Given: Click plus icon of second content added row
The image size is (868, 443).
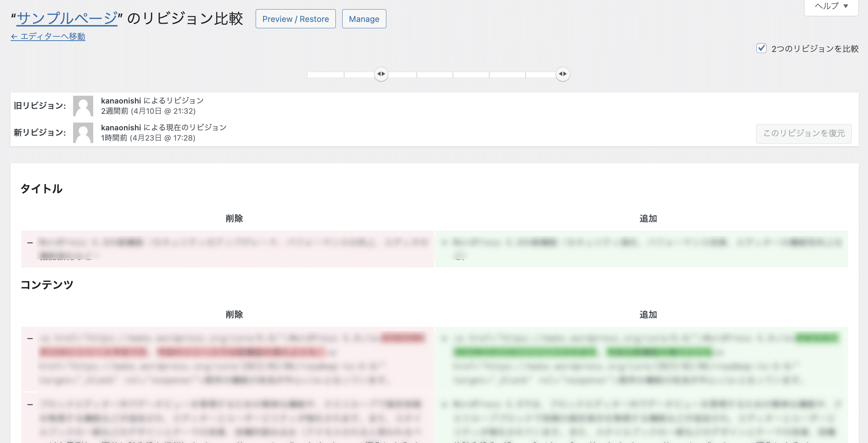Looking at the screenshot, I should click(x=444, y=404).
